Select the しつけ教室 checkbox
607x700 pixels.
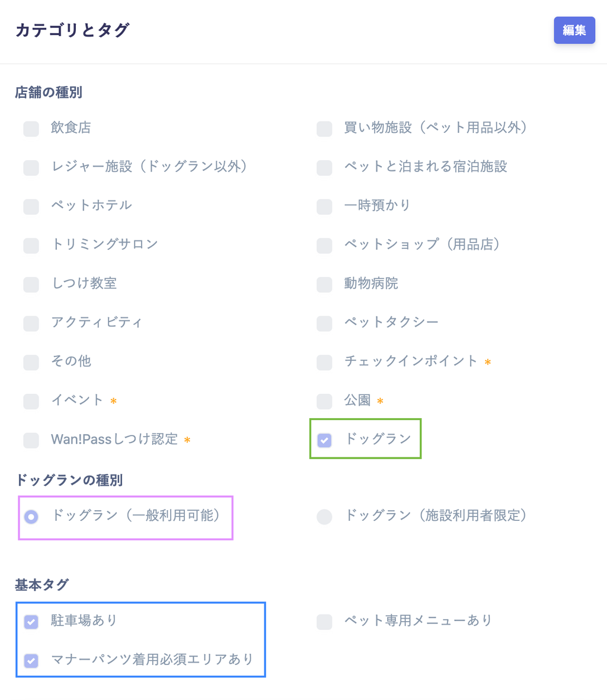coord(31,284)
